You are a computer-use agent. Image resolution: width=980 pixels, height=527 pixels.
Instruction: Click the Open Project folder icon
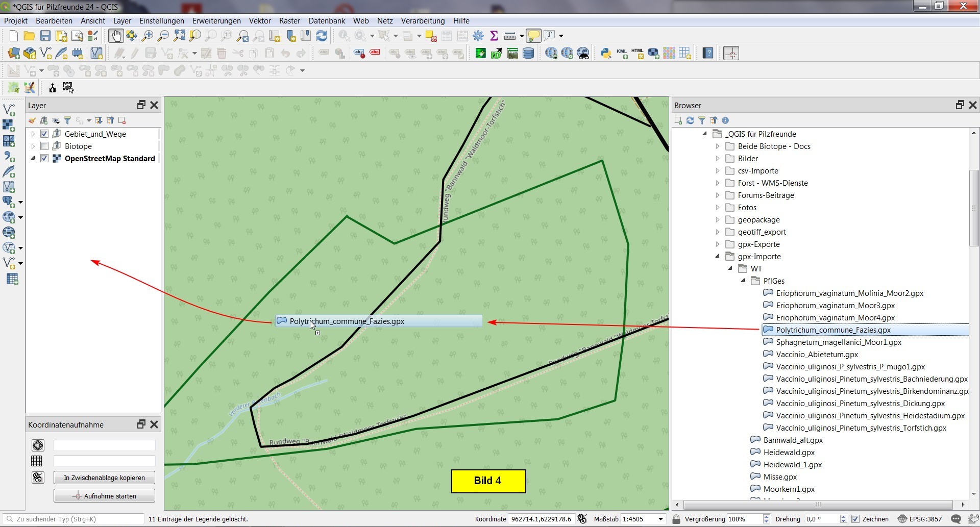point(29,36)
